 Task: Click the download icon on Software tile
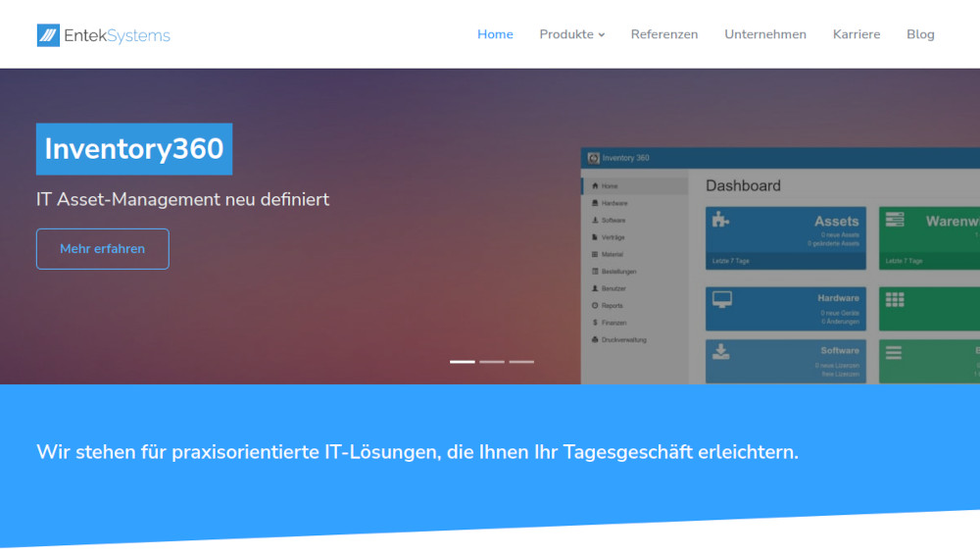click(x=720, y=351)
